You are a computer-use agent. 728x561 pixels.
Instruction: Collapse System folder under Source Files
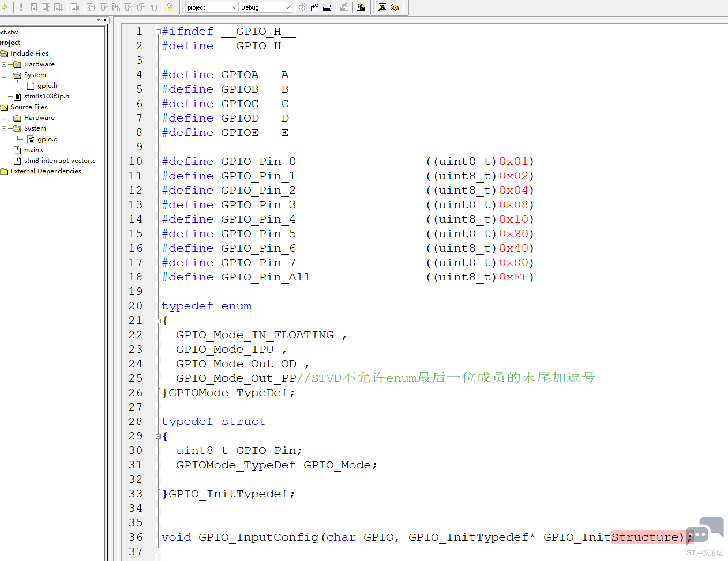pyautogui.click(x=4, y=128)
